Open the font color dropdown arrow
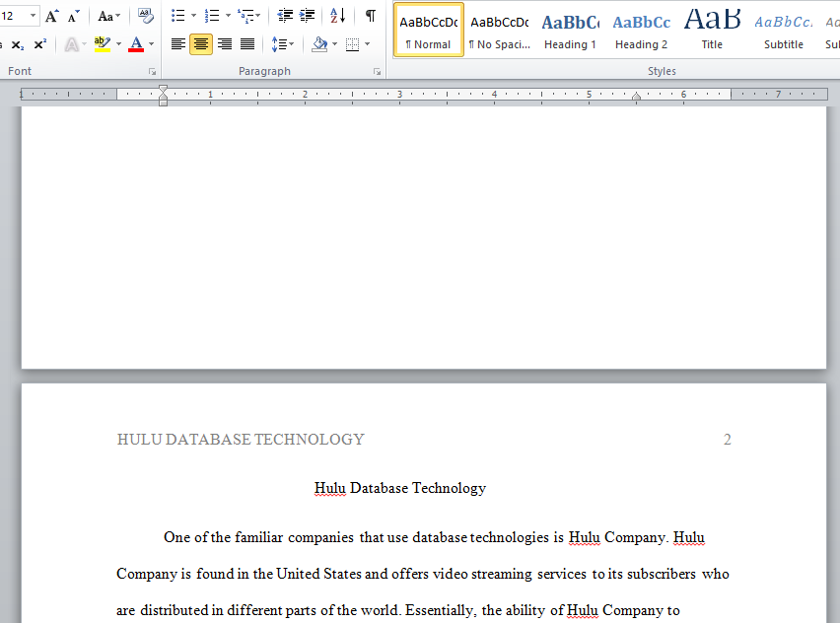The width and height of the screenshot is (840, 623). (152, 44)
